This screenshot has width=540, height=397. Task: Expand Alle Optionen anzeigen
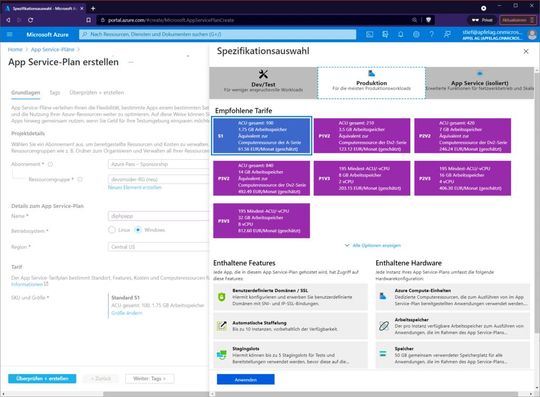pos(373,245)
